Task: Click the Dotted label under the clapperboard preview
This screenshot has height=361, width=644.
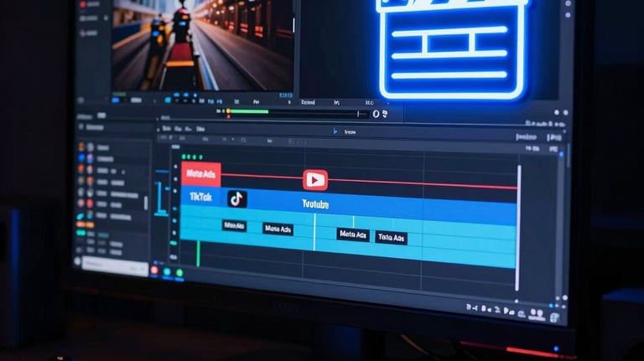Action: coord(308,102)
